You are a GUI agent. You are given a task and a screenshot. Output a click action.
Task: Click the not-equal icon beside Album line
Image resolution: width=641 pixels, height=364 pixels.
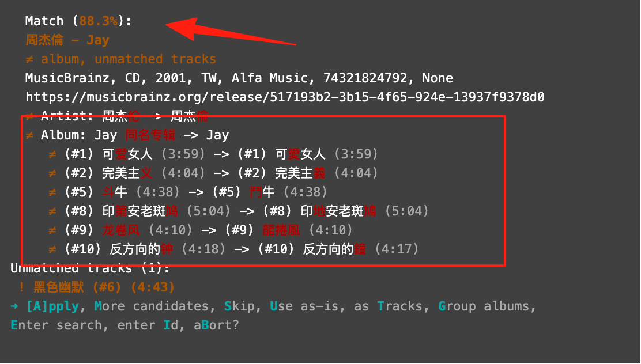[x=29, y=135]
